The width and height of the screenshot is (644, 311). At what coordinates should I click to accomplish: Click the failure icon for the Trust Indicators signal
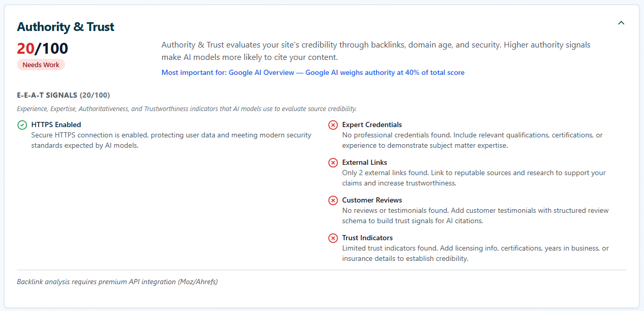333,238
